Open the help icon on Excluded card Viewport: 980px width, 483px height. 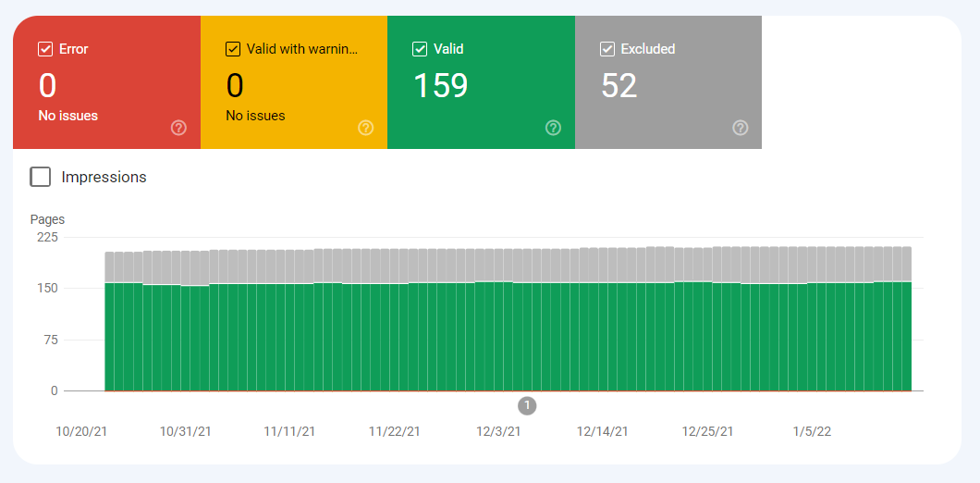click(740, 129)
